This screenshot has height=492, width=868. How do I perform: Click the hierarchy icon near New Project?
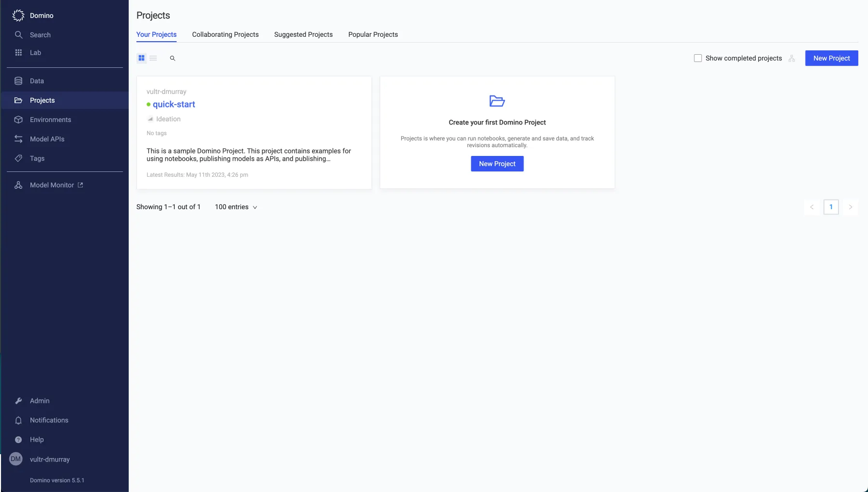(x=792, y=58)
